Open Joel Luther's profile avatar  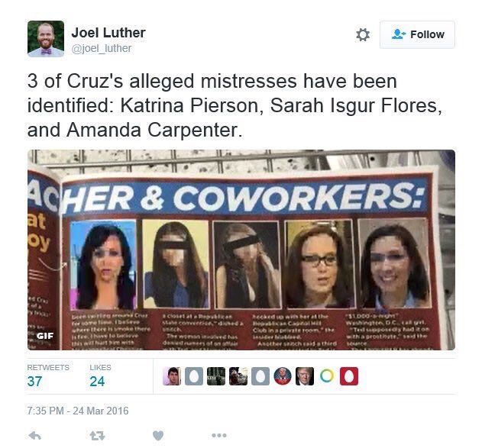pyautogui.click(x=46, y=39)
